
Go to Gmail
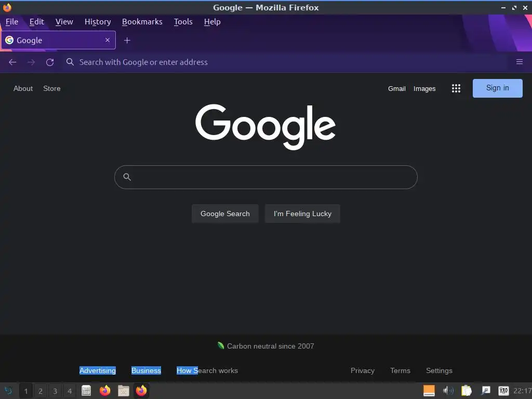pos(396,88)
